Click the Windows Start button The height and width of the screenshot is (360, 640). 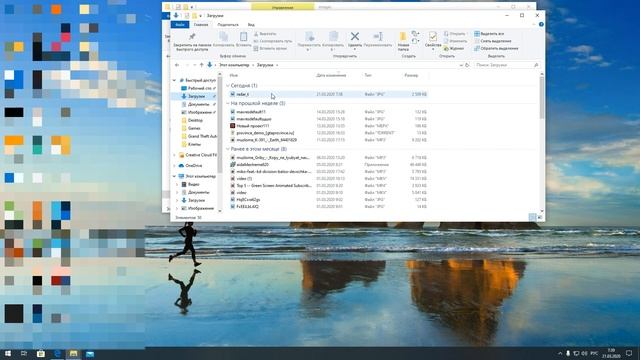7,353
